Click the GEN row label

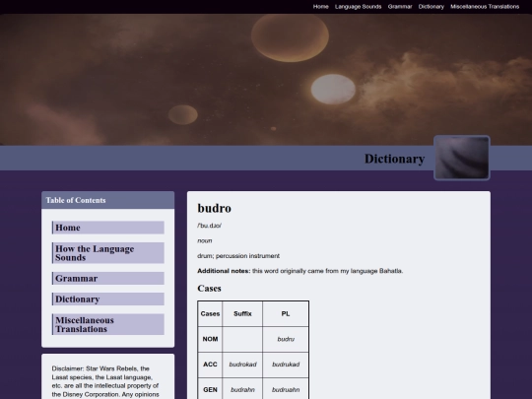210,390
